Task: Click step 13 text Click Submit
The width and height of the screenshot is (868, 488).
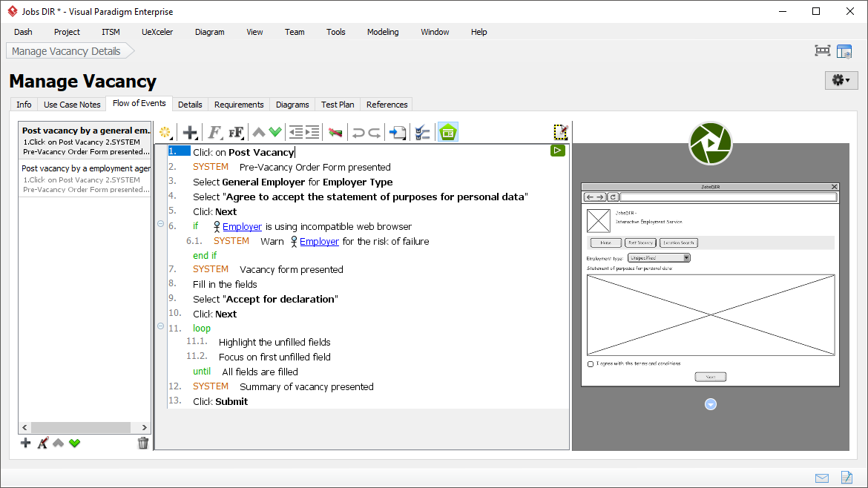Action: point(220,402)
